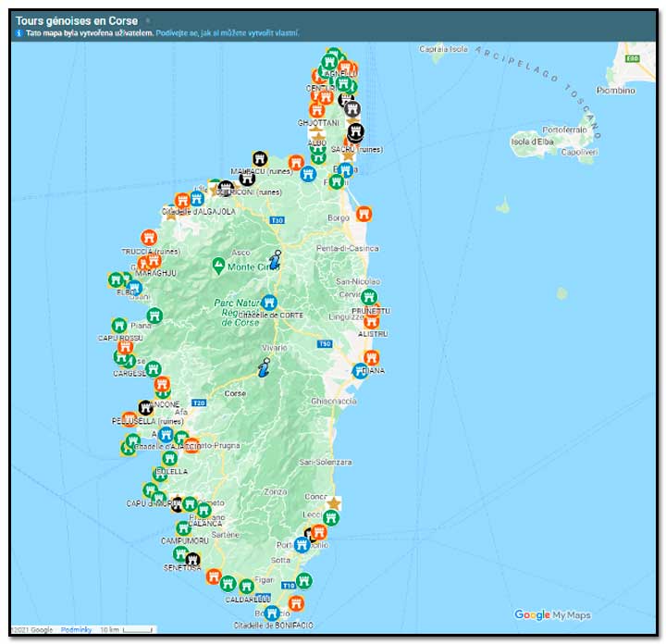Click the Ghisonaccia place label

[x=334, y=401]
